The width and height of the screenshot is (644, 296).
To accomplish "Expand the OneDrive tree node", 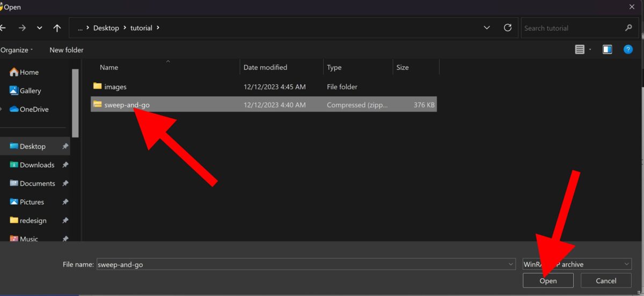I will click(x=2, y=109).
